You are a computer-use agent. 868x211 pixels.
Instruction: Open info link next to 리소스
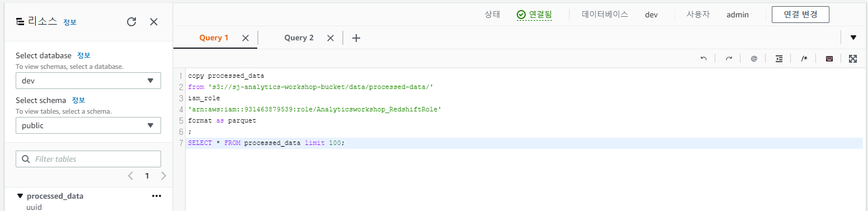point(70,22)
